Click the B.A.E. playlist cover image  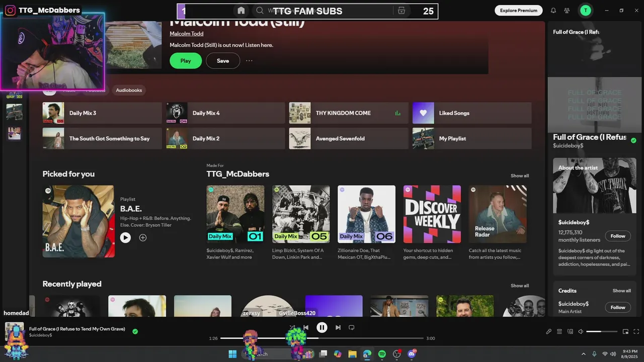tap(78, 221)
